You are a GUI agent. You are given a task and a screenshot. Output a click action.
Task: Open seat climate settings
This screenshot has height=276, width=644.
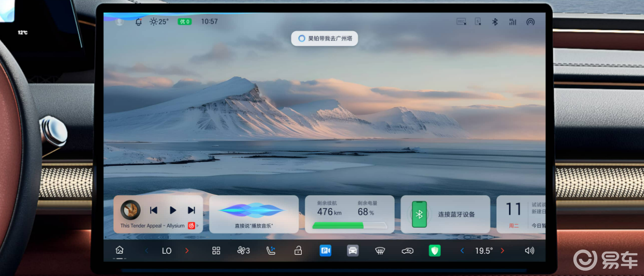click(271, 251)
